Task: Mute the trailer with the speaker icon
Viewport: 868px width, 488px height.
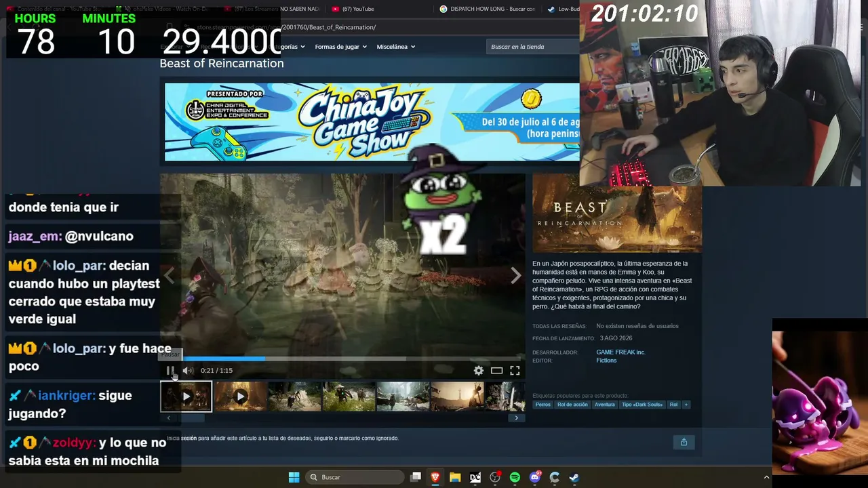Action: click(188, 370)
